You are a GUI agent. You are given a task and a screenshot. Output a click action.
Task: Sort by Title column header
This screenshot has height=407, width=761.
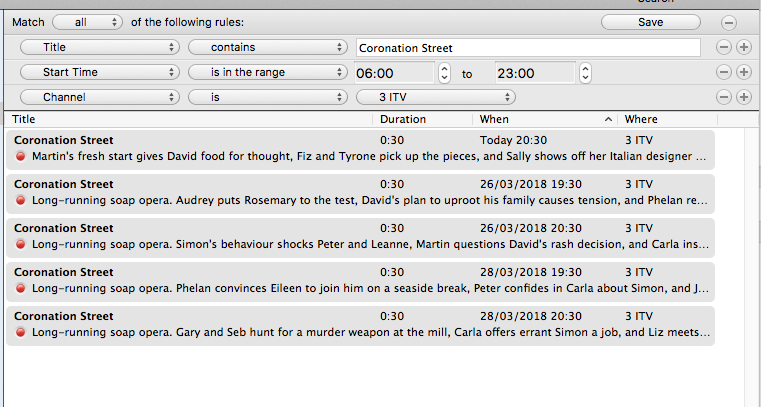pyautogui.click(x=189, y=119)
